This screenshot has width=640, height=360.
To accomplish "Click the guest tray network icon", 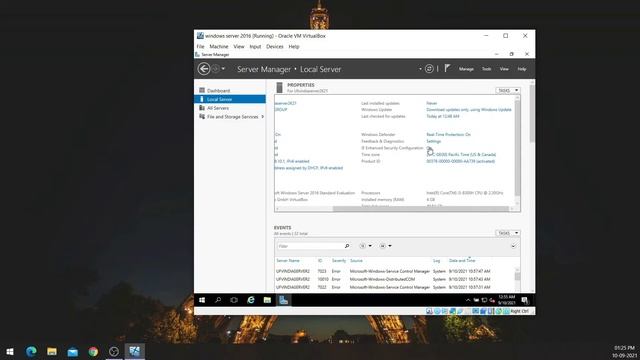I will [x=484, y=300].
